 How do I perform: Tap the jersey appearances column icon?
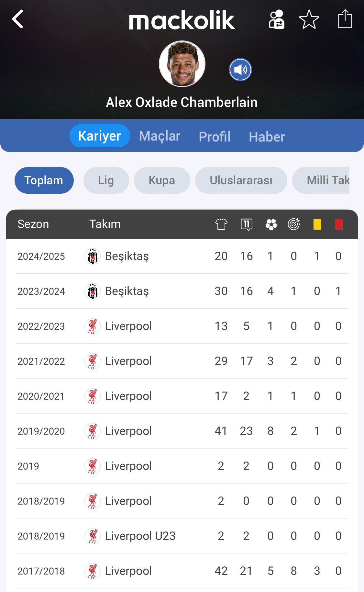(x=221, y=224)
